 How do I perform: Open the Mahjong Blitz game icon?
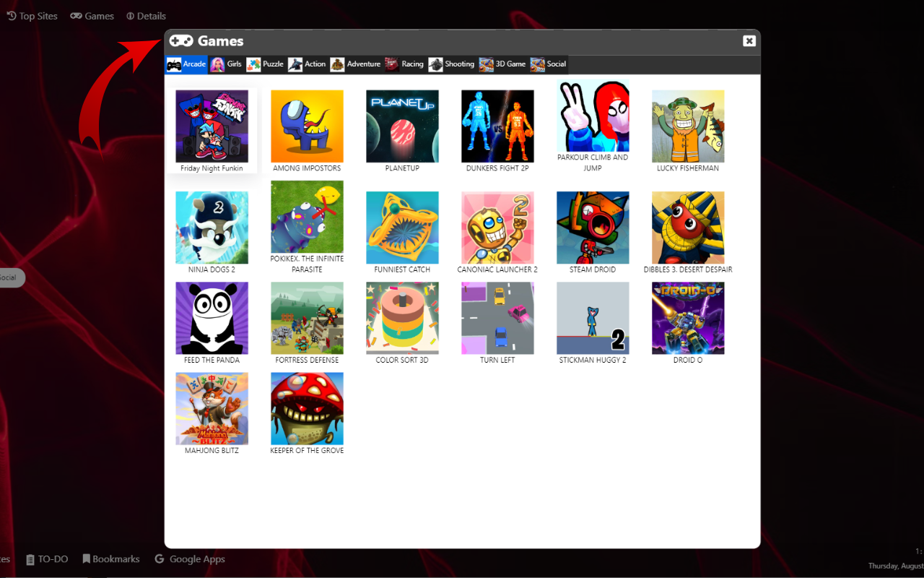click(212, 408)
